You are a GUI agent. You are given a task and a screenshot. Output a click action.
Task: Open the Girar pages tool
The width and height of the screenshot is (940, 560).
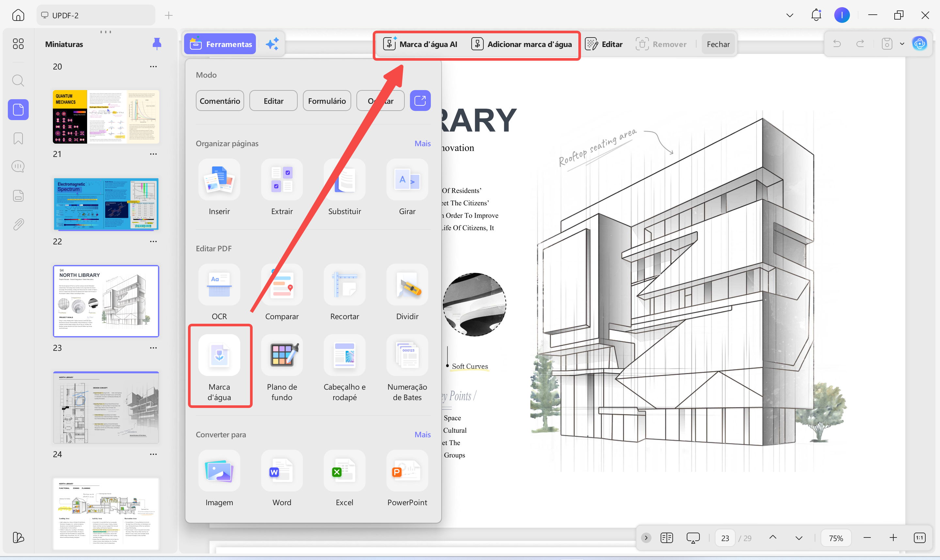[x=407, y=188]
